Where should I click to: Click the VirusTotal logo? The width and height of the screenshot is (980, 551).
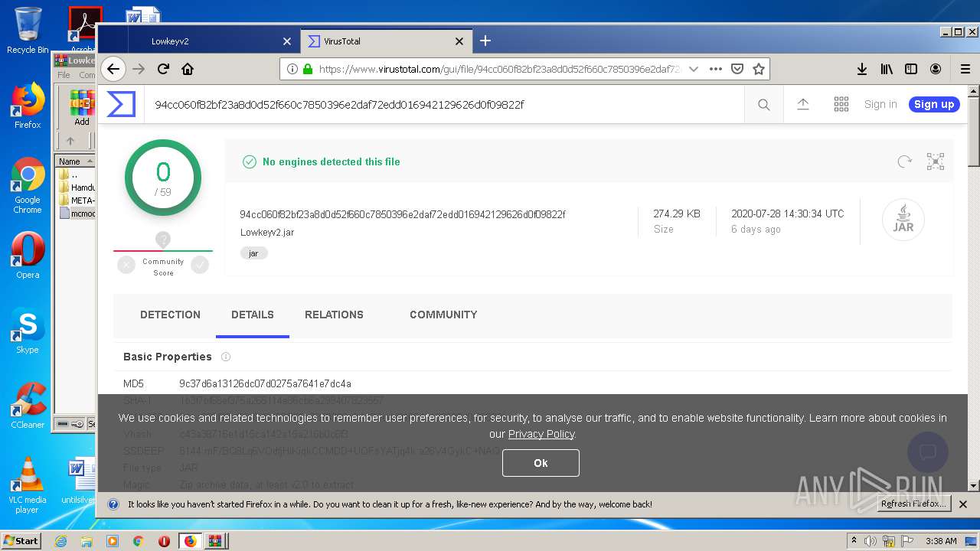[121, 104]
